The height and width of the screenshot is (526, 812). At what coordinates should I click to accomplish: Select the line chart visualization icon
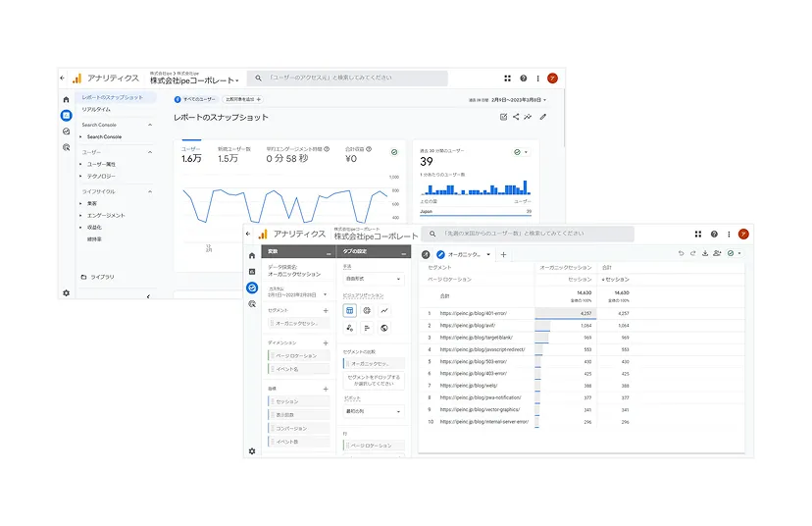click(384, 310)
